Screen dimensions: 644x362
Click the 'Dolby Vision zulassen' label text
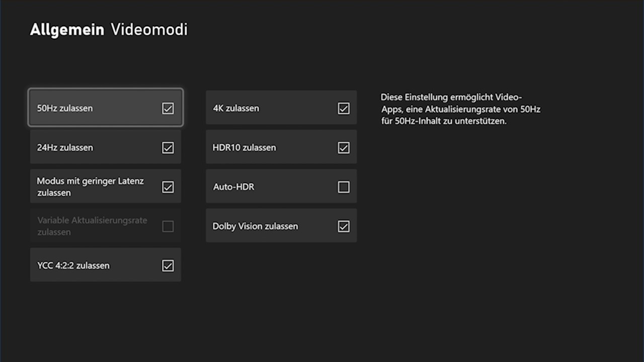(x=255, y=226)
